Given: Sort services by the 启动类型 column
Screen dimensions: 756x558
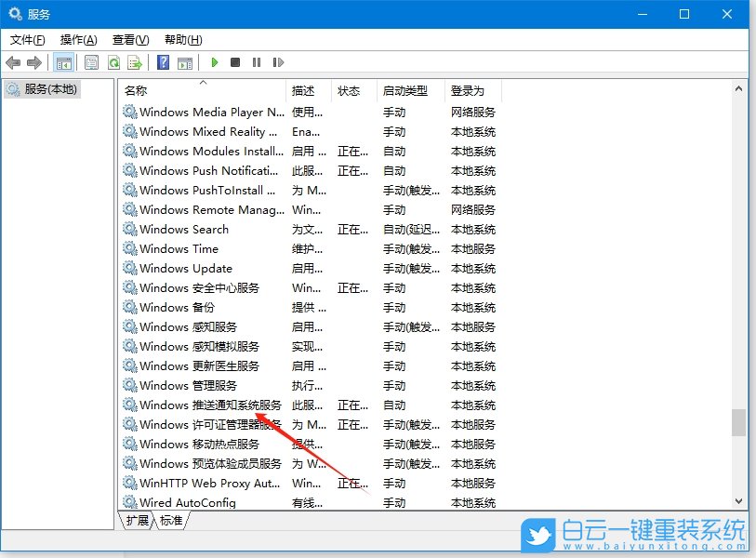Looking at the screenshot, I should tap(406, 90).
